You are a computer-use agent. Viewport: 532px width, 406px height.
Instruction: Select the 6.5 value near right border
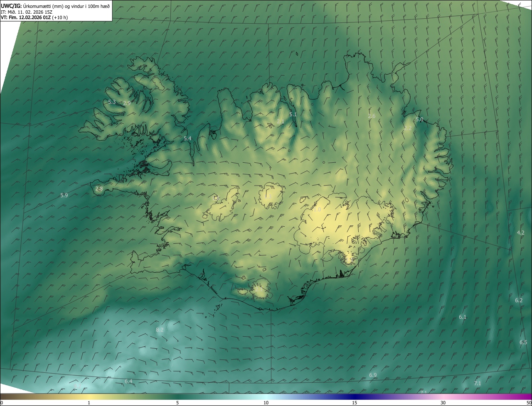point(523,342)
